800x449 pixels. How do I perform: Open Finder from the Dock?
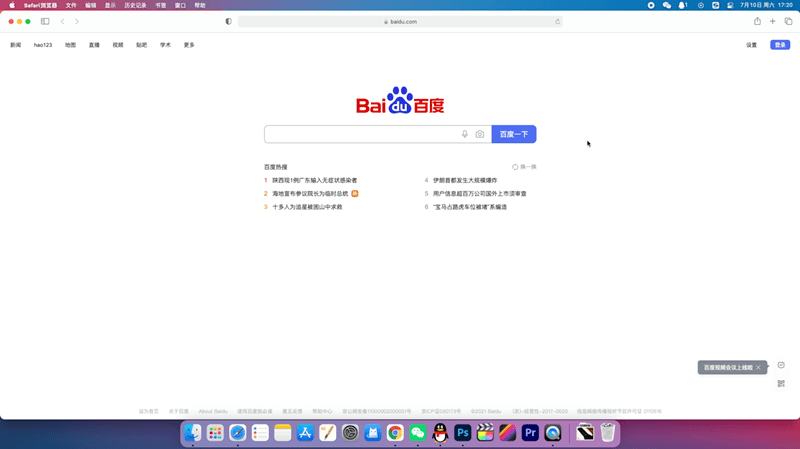click(x=193, y=433)
